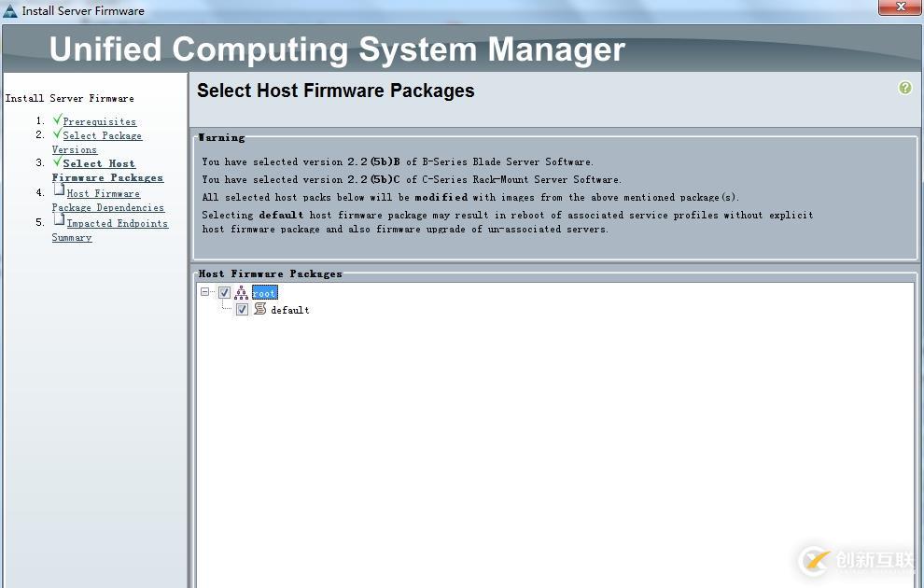The image size is (924, 588).
Task: Click the green checkmark beside Prerequisites
Action: (x=58, y=119)
